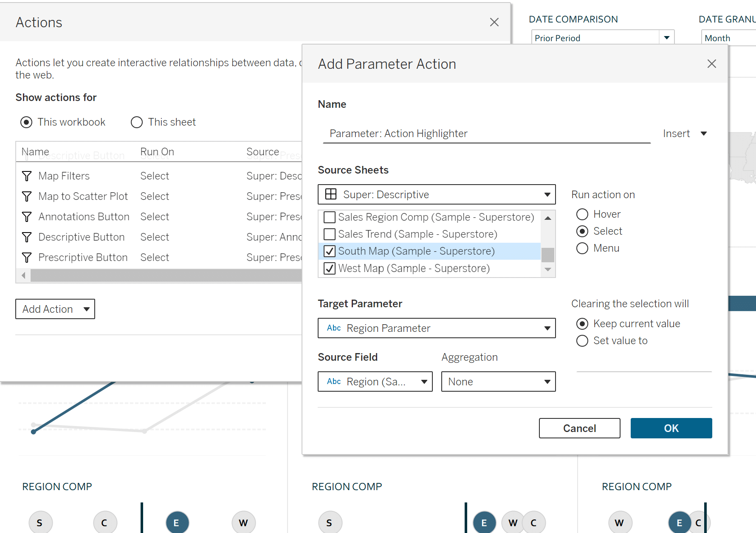Click the W circle in the first REGION COMP chart
Image resolution: width=756 pixels, height=533 pixels.
click(244, 522)
